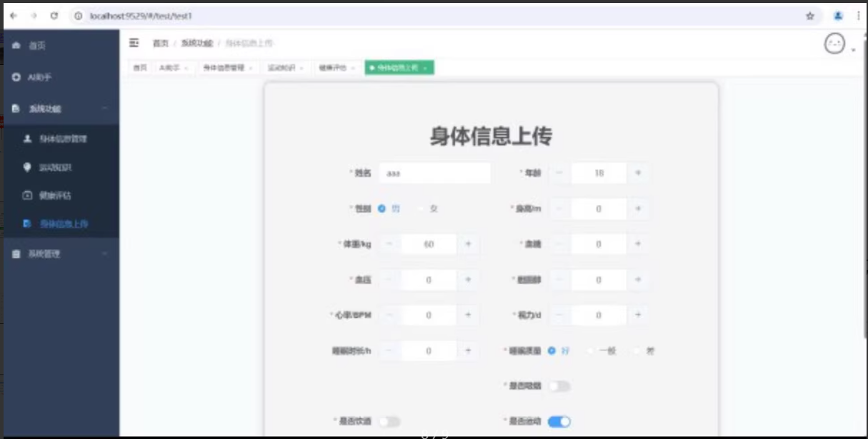Increase 睡眠时长/h with the plus button

tap(468, 350)
